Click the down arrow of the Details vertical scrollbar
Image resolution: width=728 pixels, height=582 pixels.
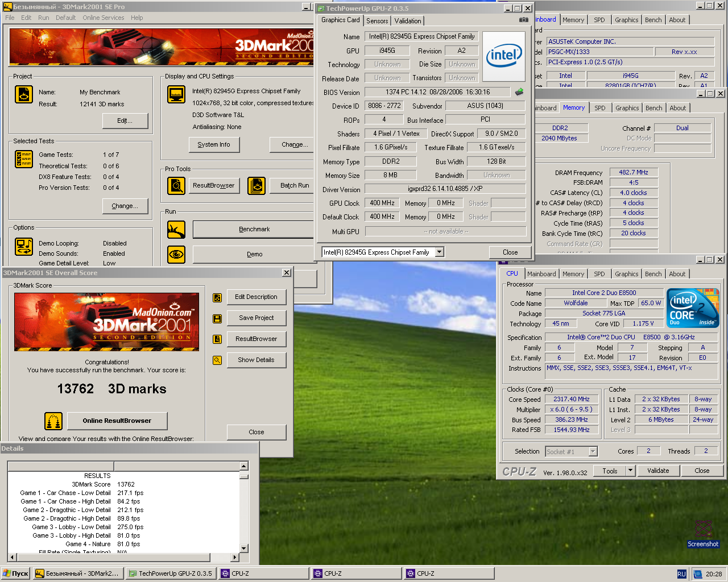[244, 548]
